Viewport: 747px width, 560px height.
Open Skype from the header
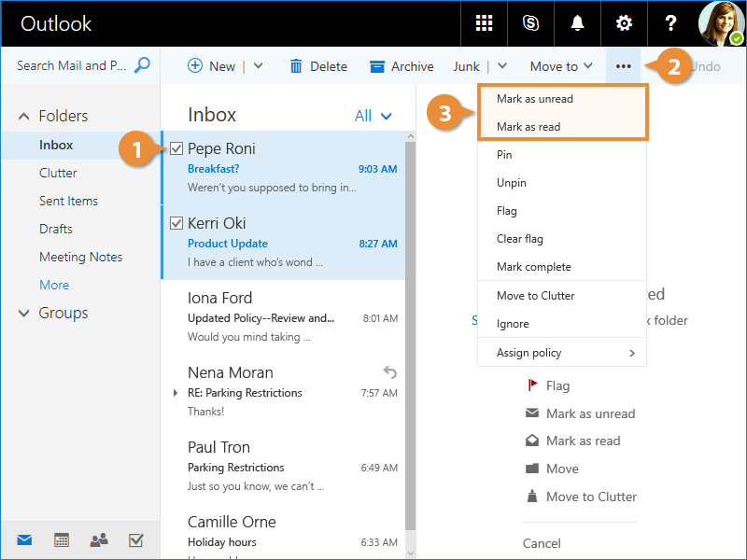530,23
